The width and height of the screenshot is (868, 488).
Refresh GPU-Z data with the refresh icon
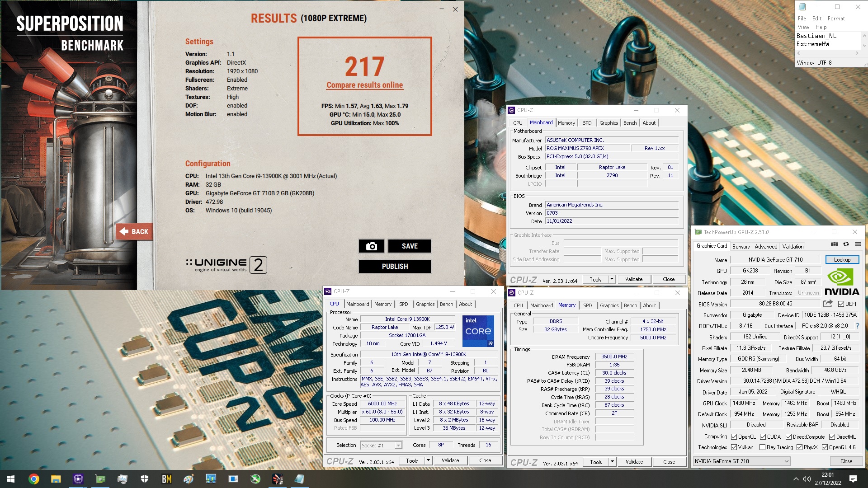point(846,244)
